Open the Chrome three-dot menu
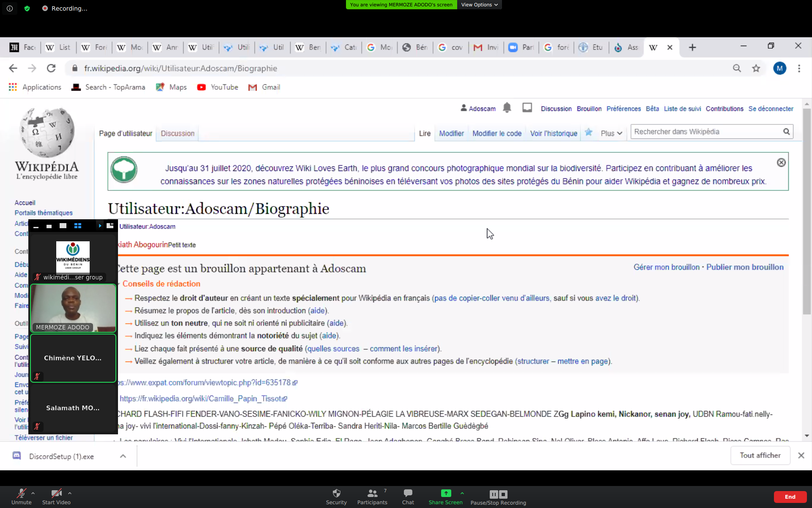The image size is (812, 508). pyautogui.click(x=799, y=68)
